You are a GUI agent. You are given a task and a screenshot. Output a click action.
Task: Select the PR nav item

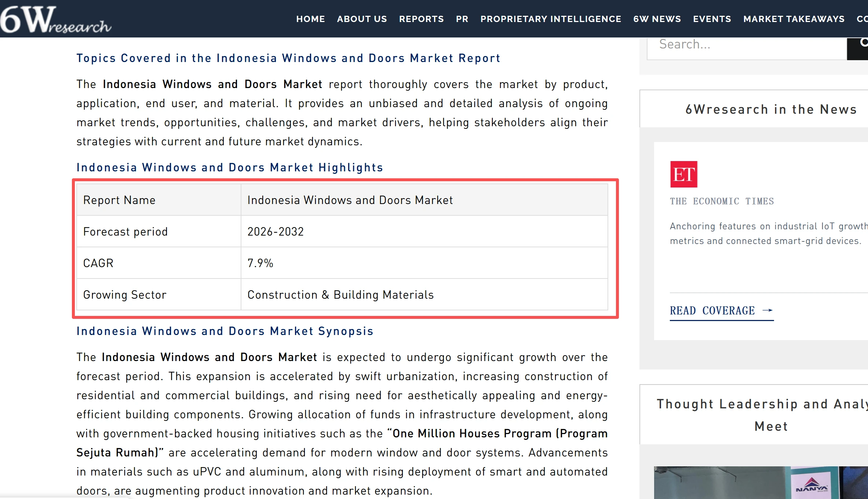[x=462, y=19]
